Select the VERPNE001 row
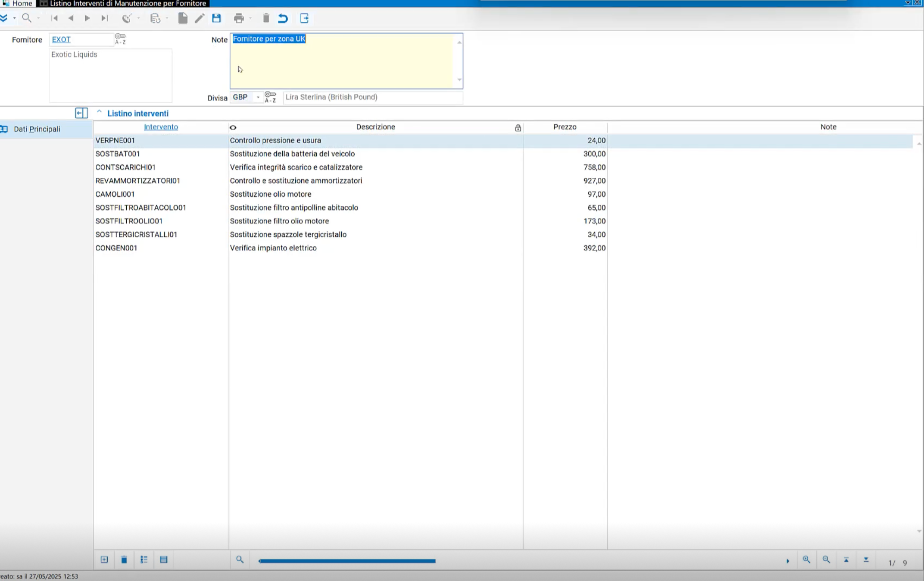 (x=503, y=141)
